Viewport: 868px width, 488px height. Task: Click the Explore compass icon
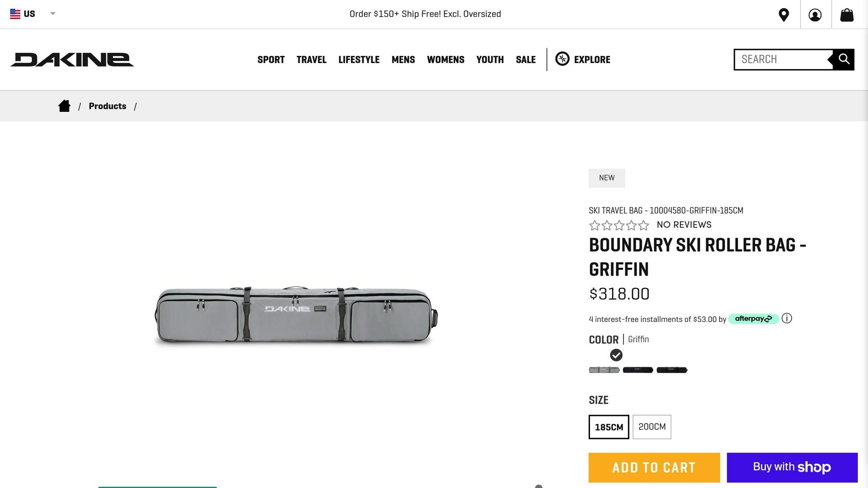562,59
